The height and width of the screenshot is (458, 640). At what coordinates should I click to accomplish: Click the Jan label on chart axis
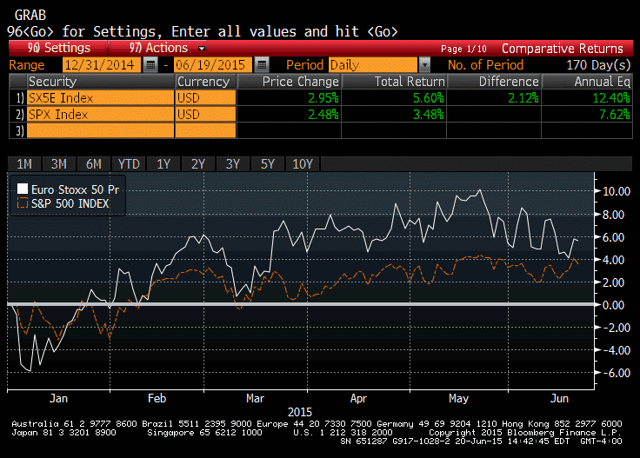click(x=59, y=398)
